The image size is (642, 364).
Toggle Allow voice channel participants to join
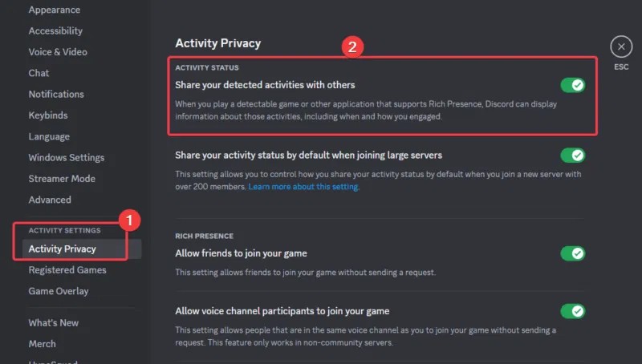pyautogui.click(x=572, y=310)
